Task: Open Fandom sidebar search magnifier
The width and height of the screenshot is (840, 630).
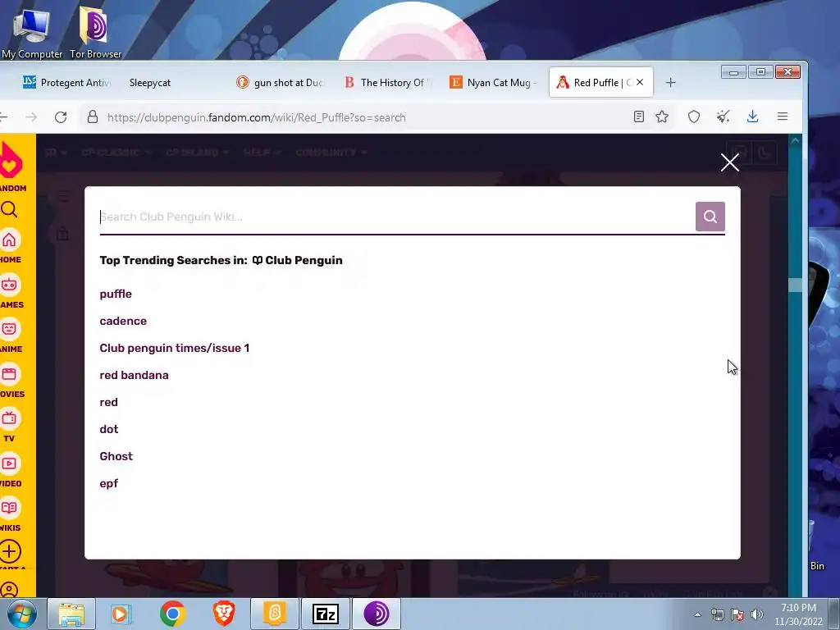Action: click(8, 209)
